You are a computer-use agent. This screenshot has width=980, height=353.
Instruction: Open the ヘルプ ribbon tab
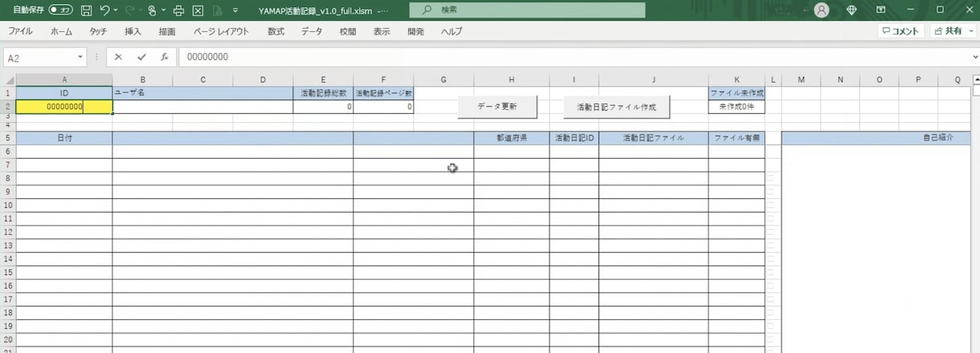[451, 31]
